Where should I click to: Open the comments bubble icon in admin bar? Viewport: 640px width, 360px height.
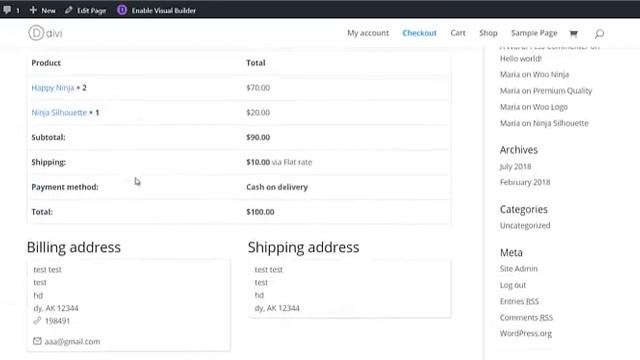7,10
